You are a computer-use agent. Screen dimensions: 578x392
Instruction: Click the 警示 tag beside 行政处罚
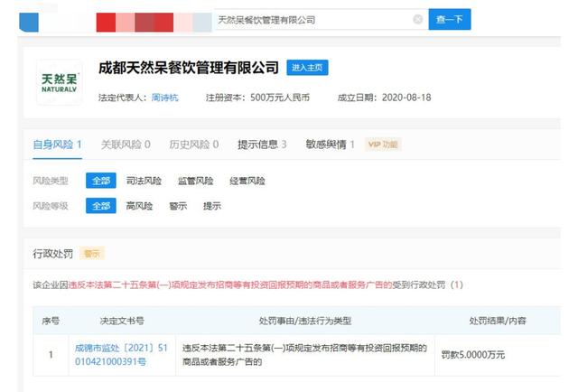coord(92,254)
